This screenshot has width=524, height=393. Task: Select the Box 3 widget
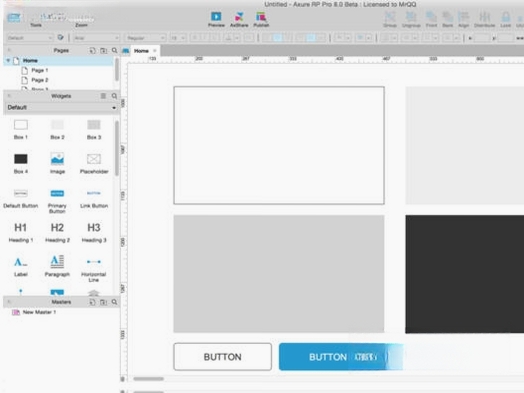tap(94, 129)
